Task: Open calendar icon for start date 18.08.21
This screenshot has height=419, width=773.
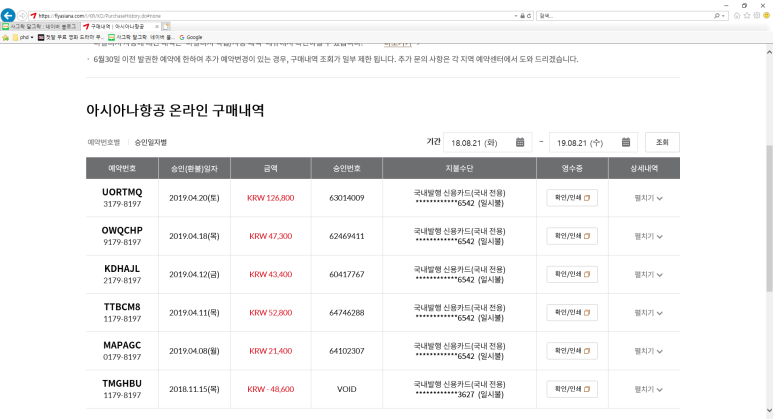Action: click(x=520, y=142)
